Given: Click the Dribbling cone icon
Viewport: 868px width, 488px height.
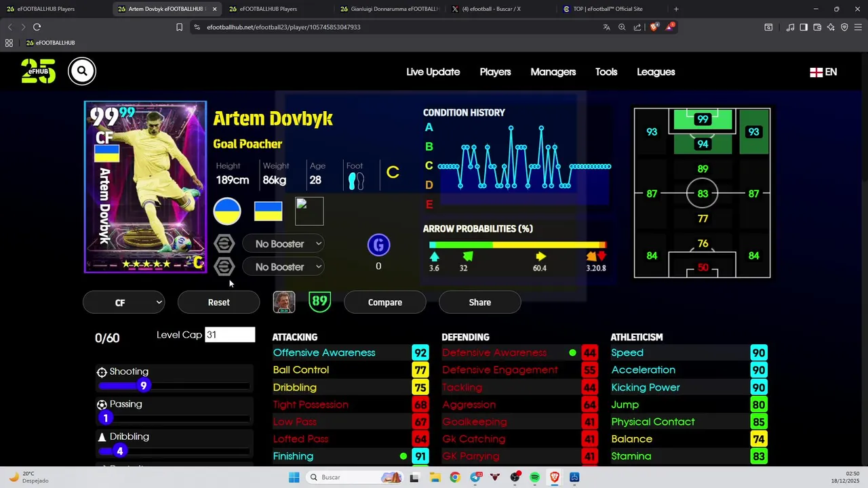Looking at the screenshot, I should pyautogui.click(x=102, y=437).
